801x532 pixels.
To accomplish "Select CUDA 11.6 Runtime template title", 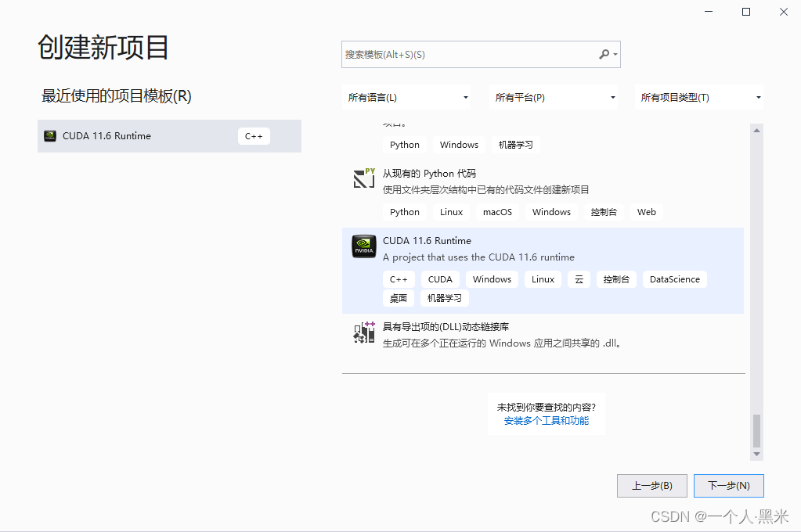I will coord(427,240).
